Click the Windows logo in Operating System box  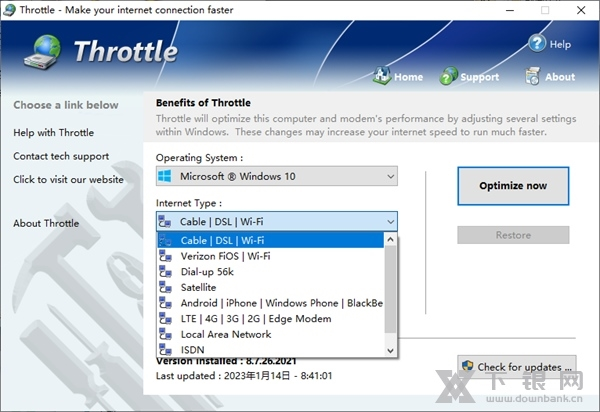pos(165,176)
